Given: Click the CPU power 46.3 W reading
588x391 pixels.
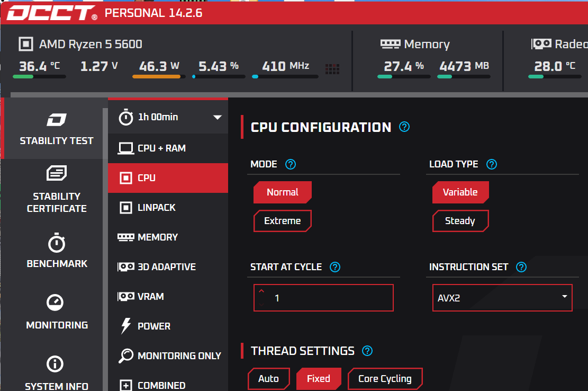Looking at the screenshot, I should pyautogui.click(x=159, y=66).
